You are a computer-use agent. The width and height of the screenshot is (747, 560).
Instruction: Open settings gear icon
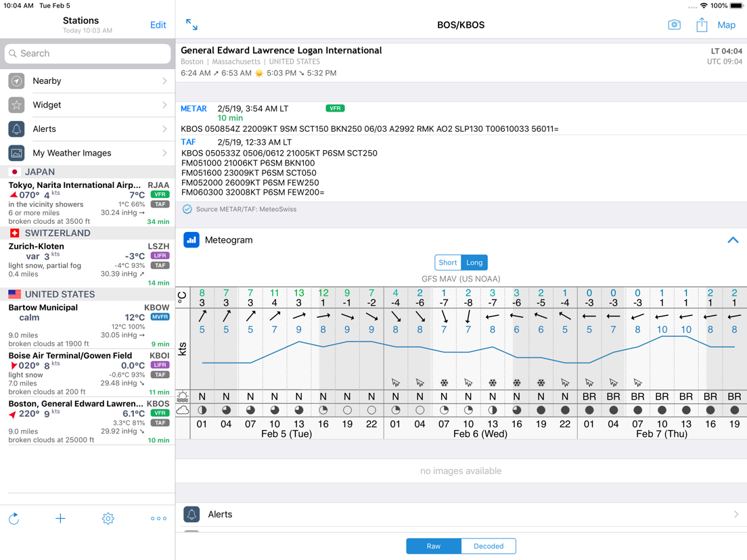coord(108,518)
